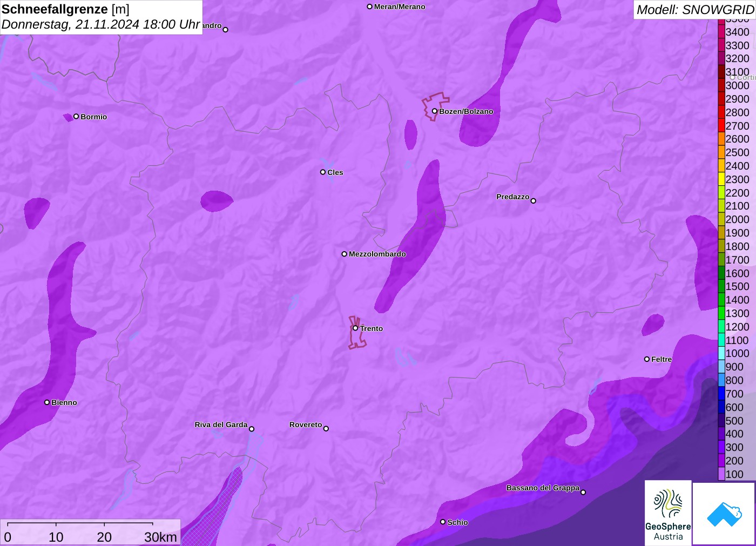This screenshot has height=546, width=756.
Task: Click the 'Bassano del Grappa' label text
Action: point(543,488)
